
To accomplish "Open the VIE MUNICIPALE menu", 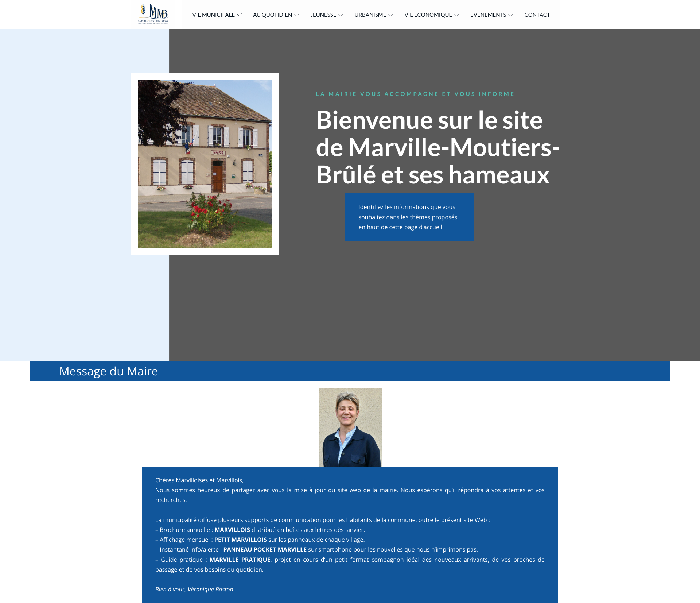I will point(217,15).
